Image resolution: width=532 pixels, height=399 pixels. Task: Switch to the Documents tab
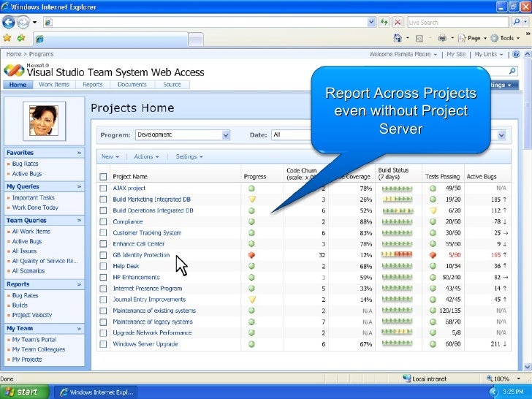(132, 85)
